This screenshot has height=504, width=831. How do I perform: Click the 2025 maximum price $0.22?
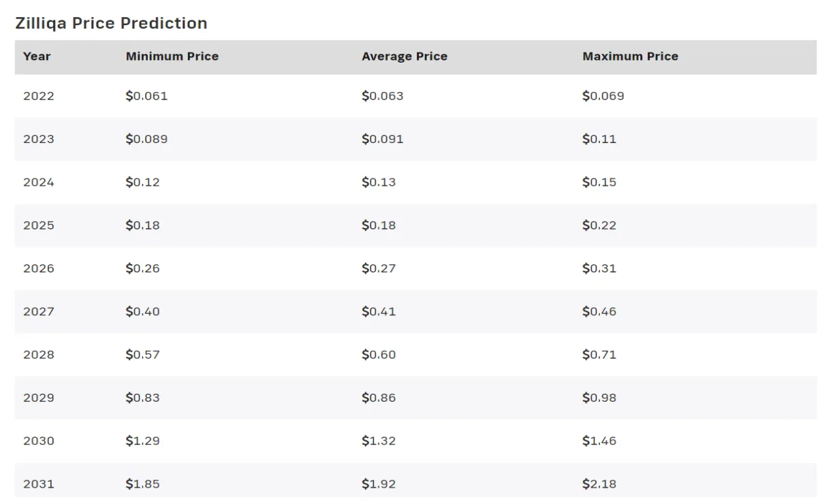pyautogui.click(x=599, y=225)
